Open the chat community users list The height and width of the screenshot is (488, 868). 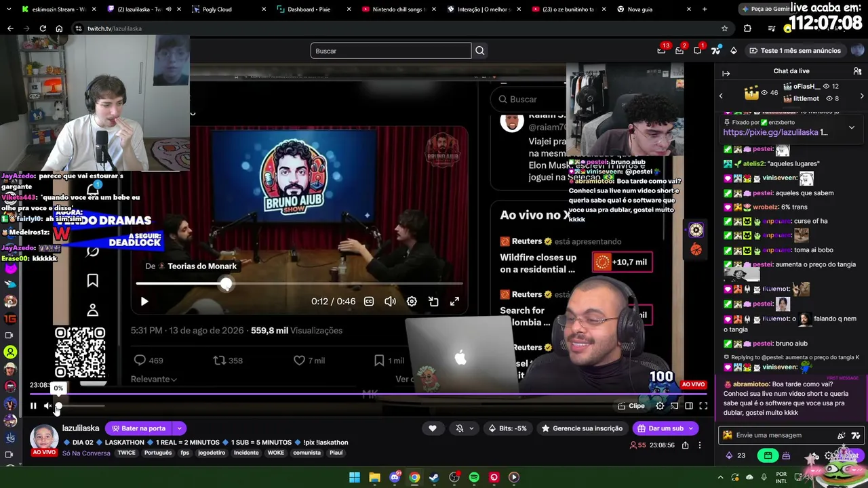[x=857, y=71]
